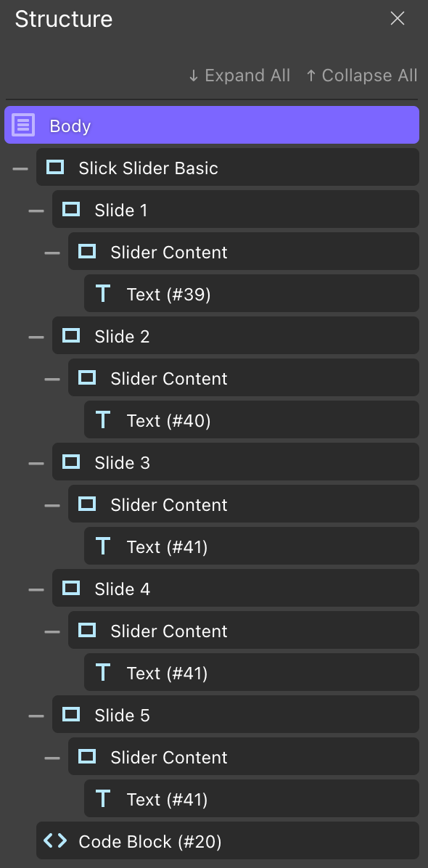Click the code icon beside Code Block (#20)
This screenshot has width=428, height=868.
point(55,841)
